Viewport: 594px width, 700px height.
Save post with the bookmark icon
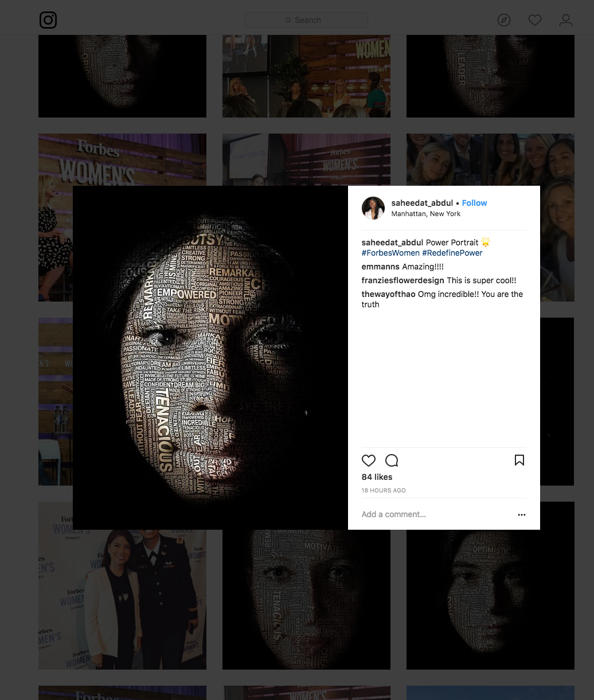(x=519, y=460)
